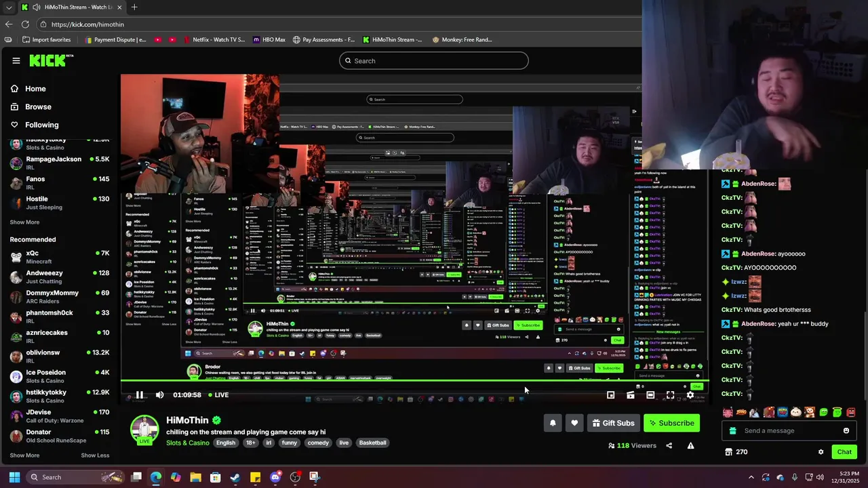
Task: Focus the Kick search box
Action: (x=434, y=61)
